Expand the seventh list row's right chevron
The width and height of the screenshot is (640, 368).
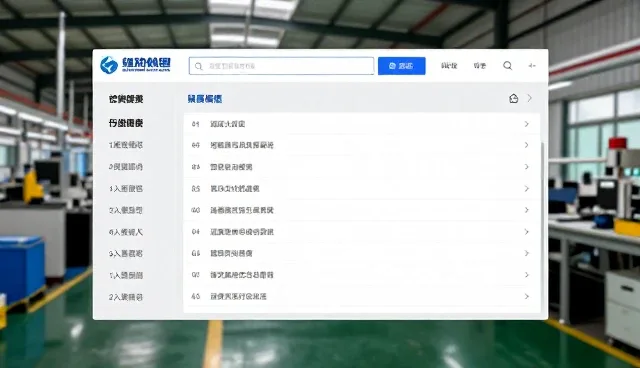(x=527, y=253)
